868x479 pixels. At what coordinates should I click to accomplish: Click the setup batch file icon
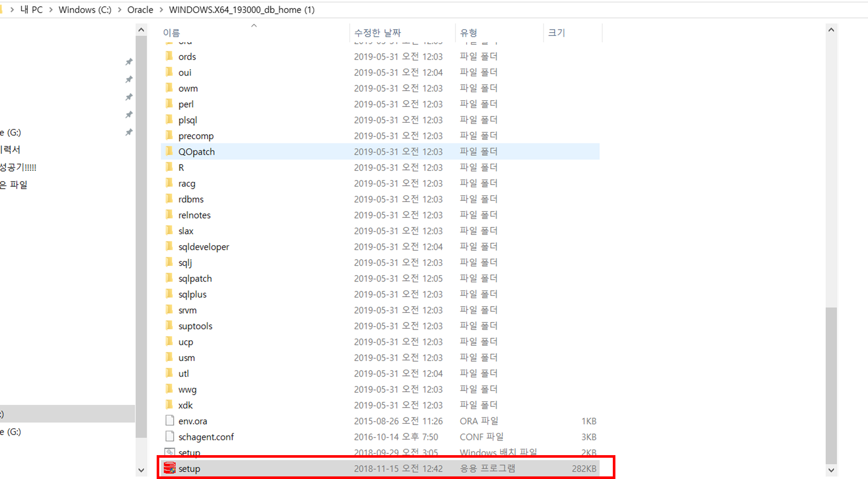[170, 452]
